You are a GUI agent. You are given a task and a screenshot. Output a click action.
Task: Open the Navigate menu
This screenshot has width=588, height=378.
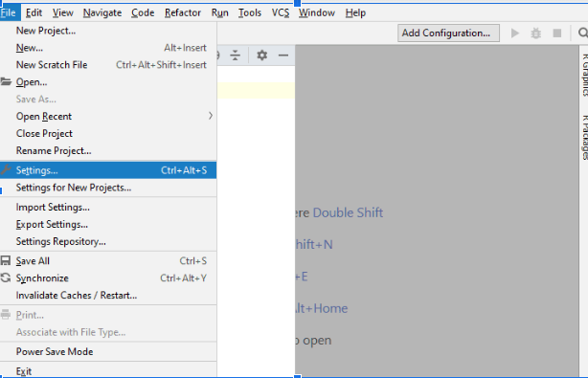point(102,12)
